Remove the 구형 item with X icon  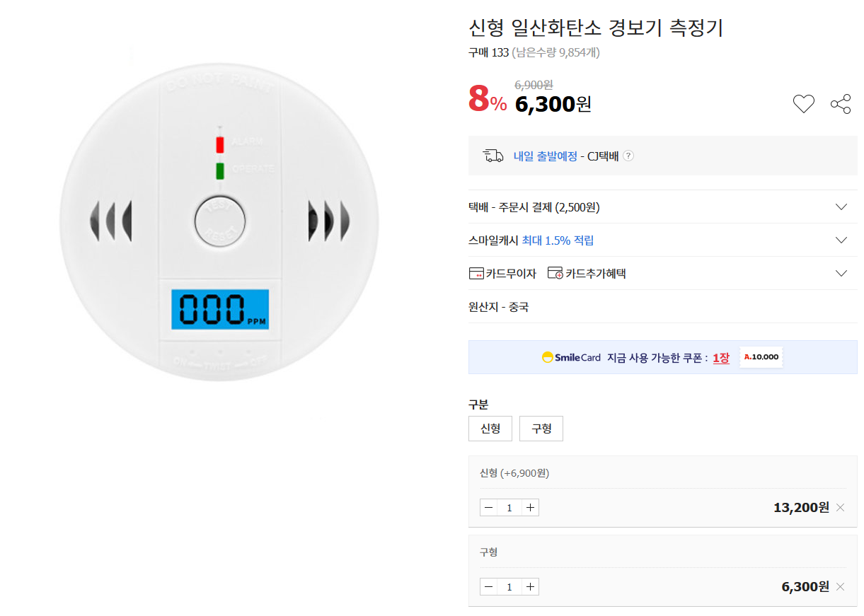click(841, 586)
